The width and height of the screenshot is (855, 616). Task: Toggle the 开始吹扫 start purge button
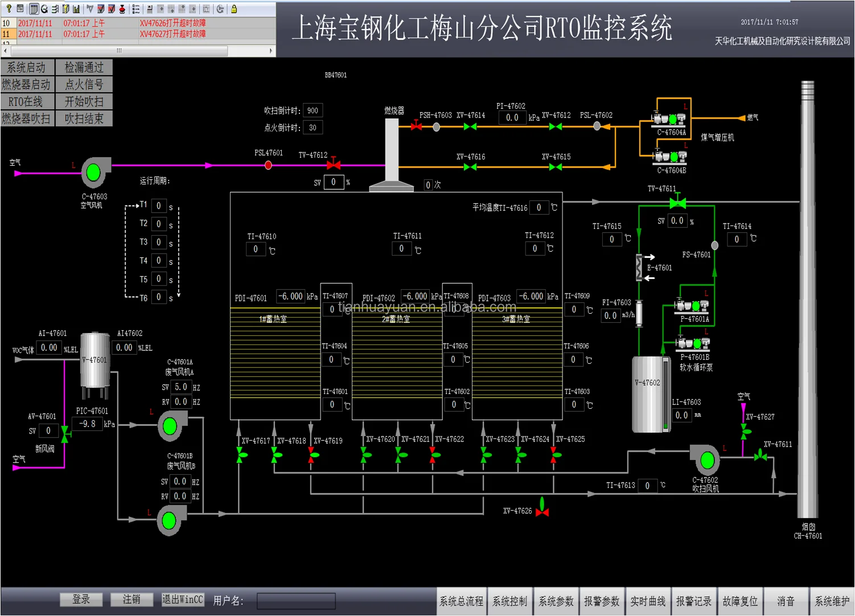(x=84, y=101)
